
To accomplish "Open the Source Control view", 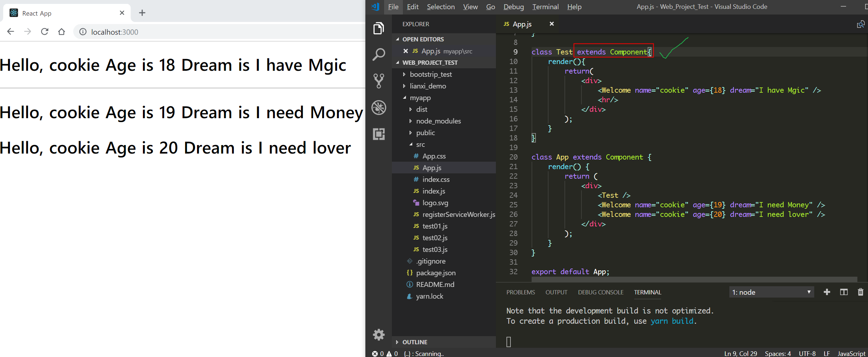I will click(x=378, y=81).
